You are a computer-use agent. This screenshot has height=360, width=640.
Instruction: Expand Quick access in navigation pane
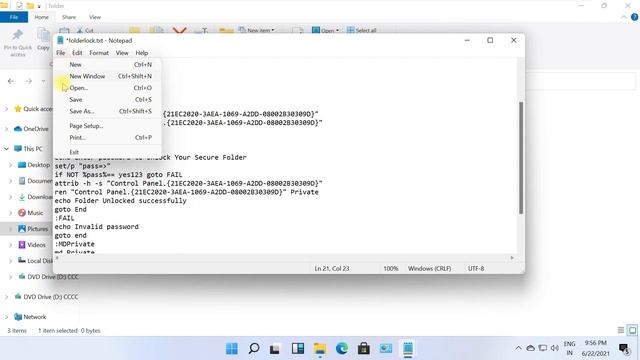point(7,109)
